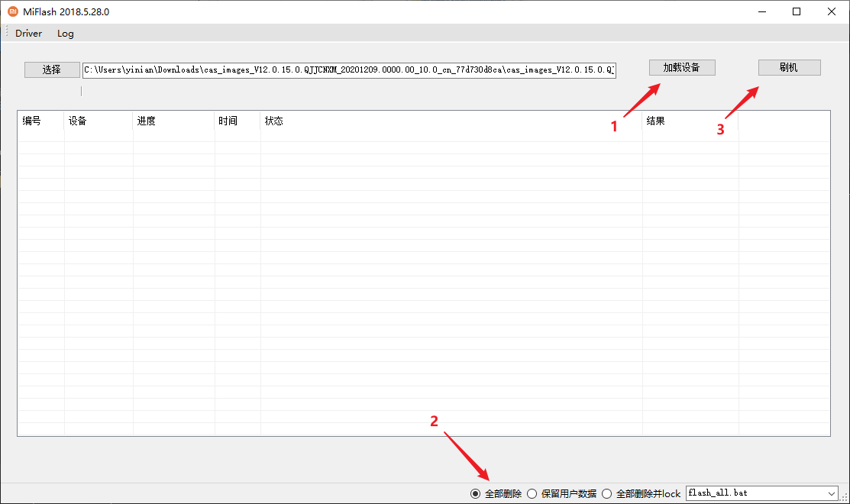
Task: Click the 选择 button to choose ROM folder
Action: coord(52,69)
